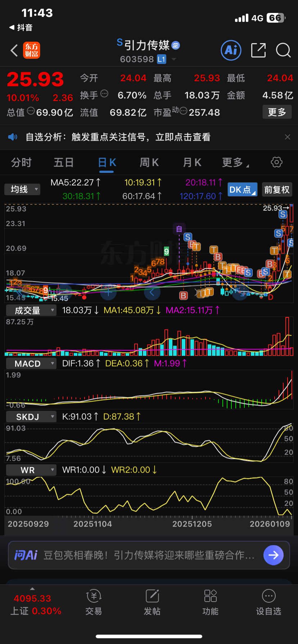Send the 问AI query arrow button

coord(274,555)
